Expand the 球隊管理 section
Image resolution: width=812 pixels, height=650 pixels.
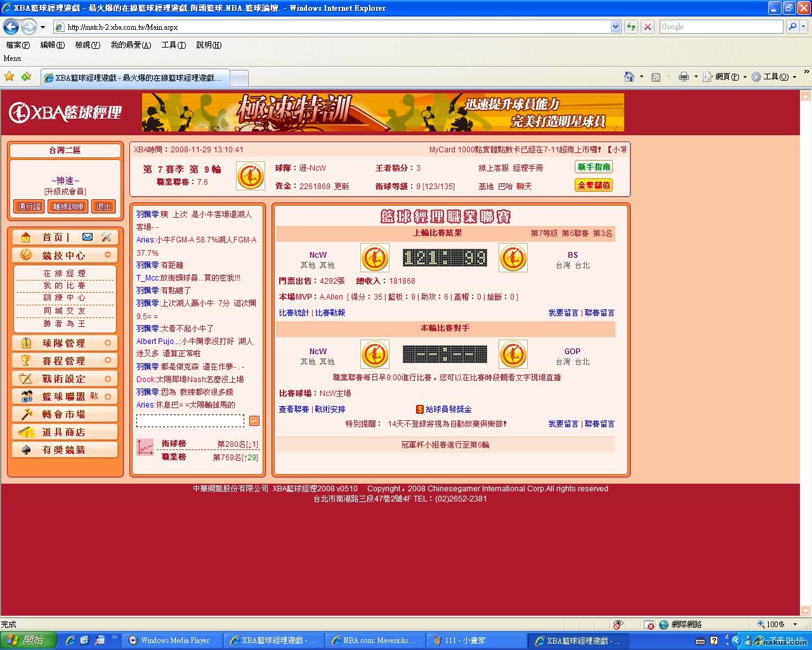tap(108, 343)
